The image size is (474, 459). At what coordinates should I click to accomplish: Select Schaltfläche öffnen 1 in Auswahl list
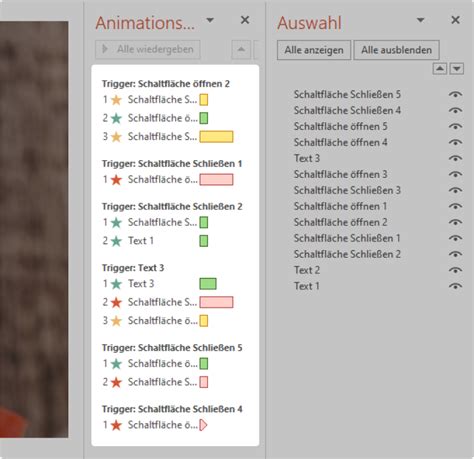pos(340,206)
